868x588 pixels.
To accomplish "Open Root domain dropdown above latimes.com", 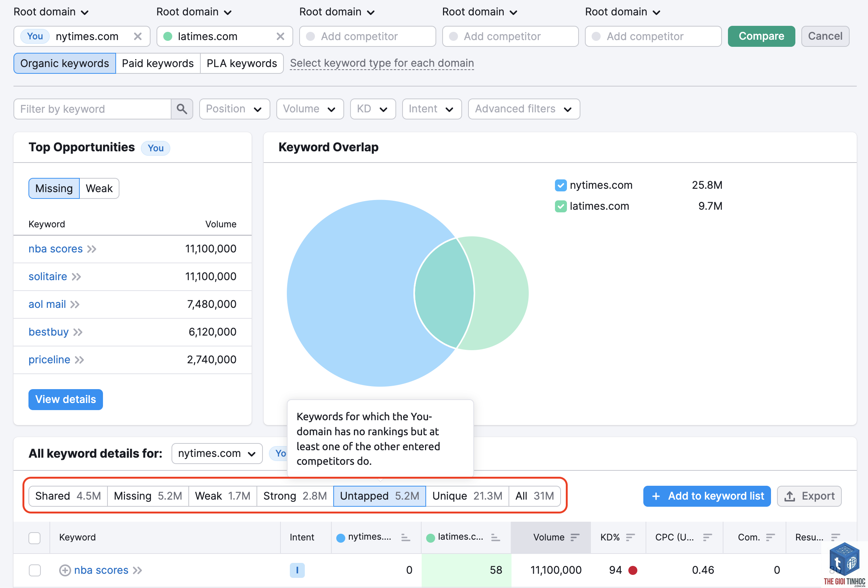I will point(194,12).
